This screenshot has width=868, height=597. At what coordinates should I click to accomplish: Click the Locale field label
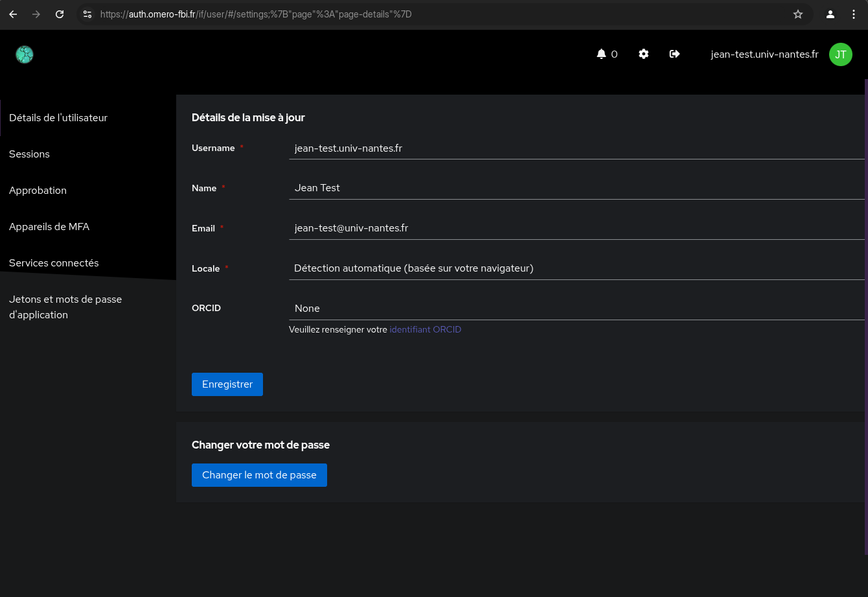pyautogui.click(x=206, y=268)
